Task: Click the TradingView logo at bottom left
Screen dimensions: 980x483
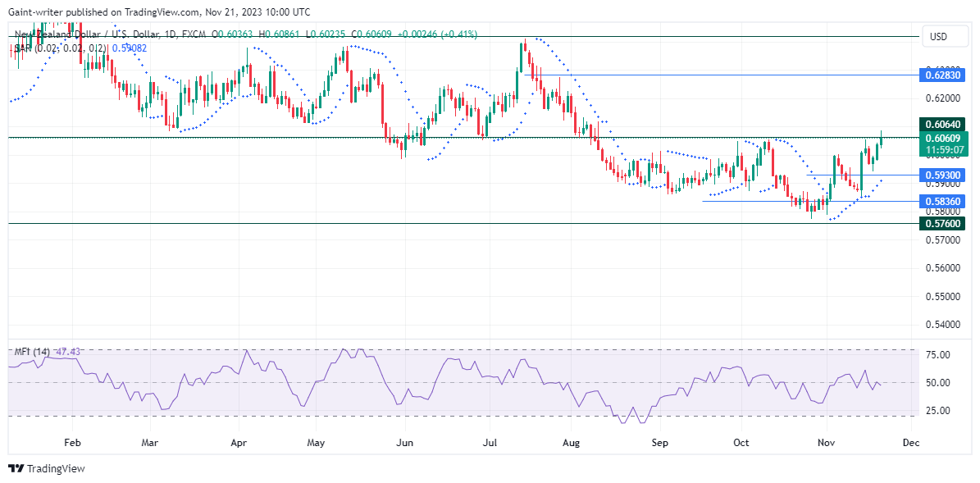Action: [46, 468]
